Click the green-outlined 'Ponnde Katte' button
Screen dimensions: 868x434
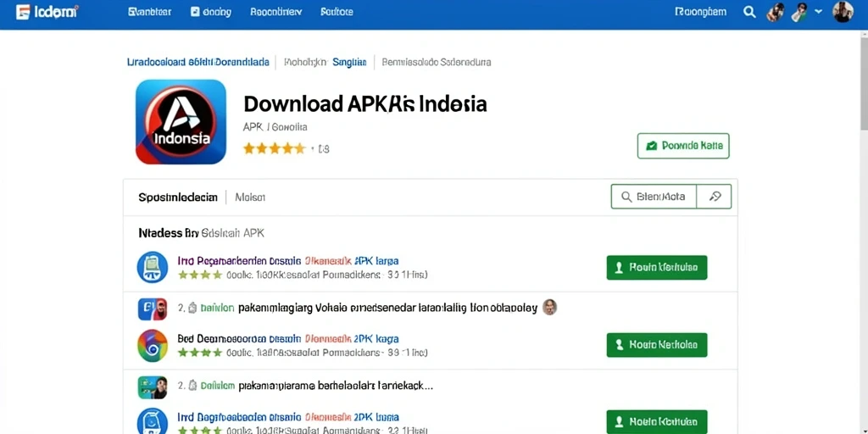click(683, 146)
